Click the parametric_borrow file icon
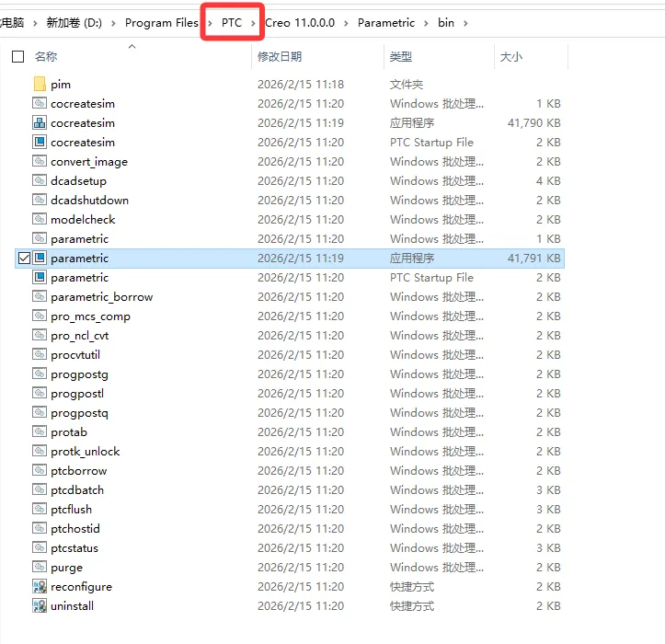The image size is (665, 644). (x=40, y=296)
